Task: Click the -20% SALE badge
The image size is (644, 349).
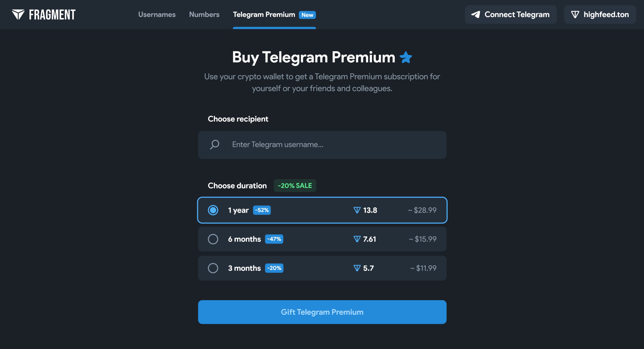Action: (295, 186)
